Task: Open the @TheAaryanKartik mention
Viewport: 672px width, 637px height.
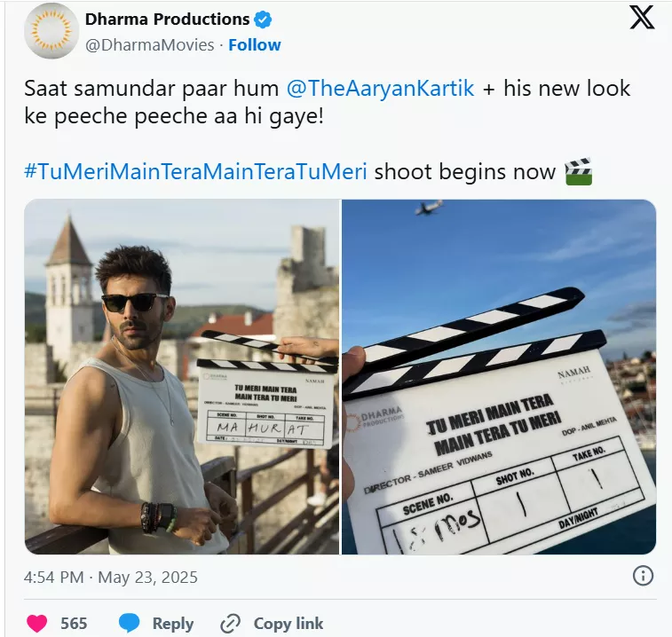Action: tap(380, 89)
